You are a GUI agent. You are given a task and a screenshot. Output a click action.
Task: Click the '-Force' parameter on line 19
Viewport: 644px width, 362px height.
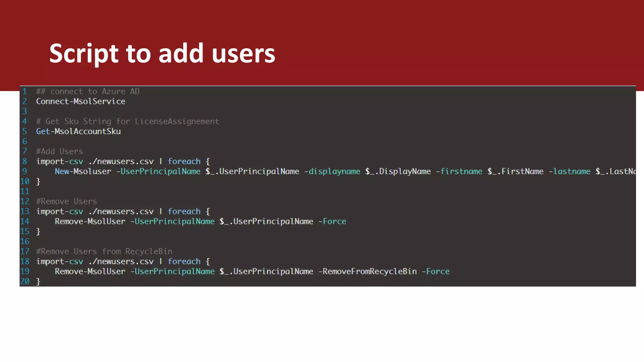coord(436,271)
